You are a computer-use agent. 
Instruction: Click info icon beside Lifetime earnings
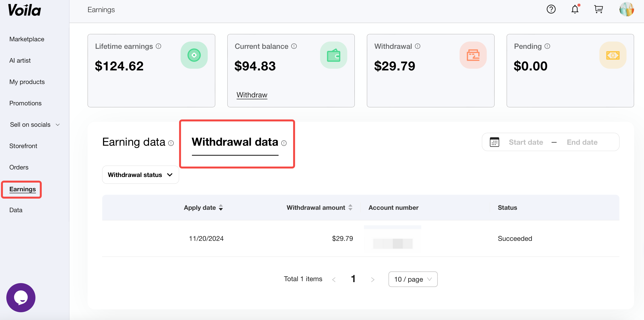tap(158, 46)
